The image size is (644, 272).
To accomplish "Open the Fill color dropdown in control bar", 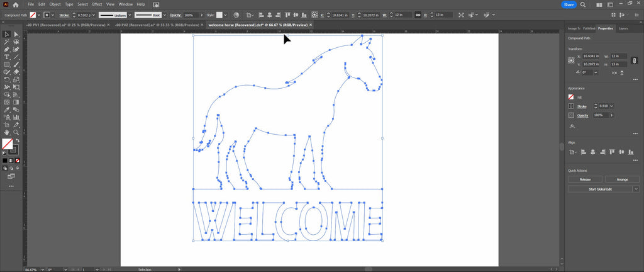I will [39, 14].
